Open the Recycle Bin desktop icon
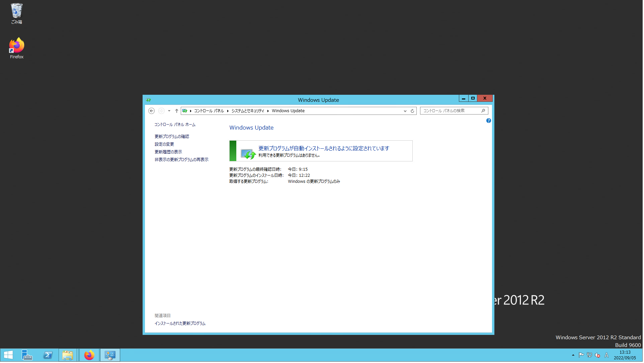Viewport: 644px width, 363px height. [16, 13]
